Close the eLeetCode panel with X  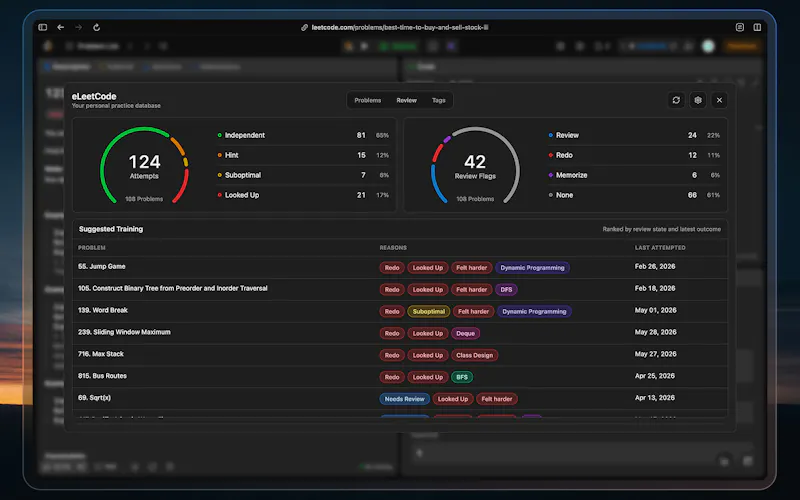pyautogui.click(x=719, y=100)
